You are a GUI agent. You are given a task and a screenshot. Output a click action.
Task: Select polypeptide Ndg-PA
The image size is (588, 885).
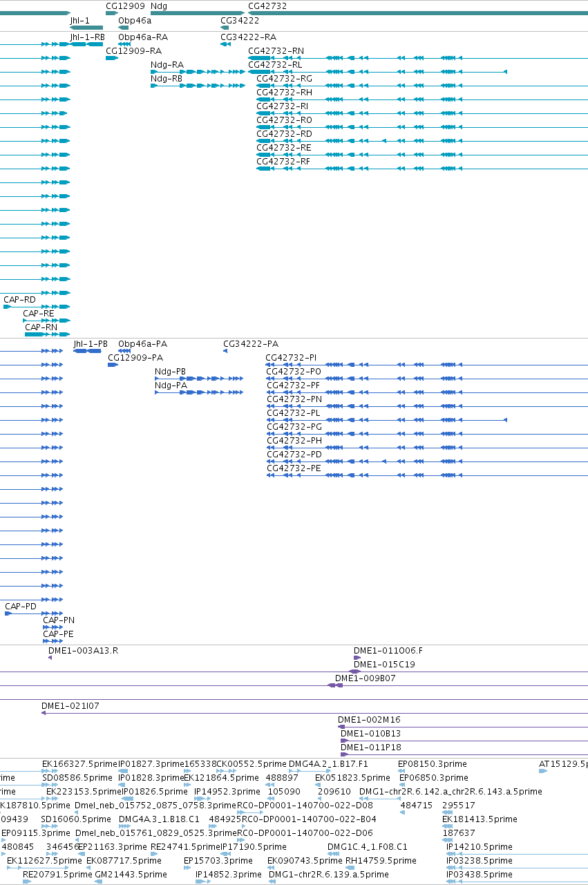click(x=171, y=385)
